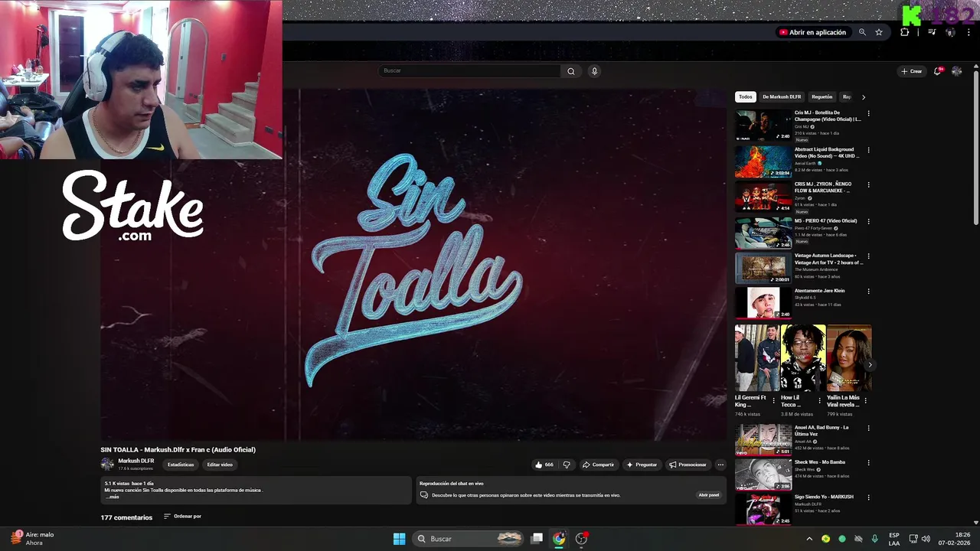Click Abrir en aplicación button
Image resolution: width=980 pixels, height=551 pixels.
812,32
